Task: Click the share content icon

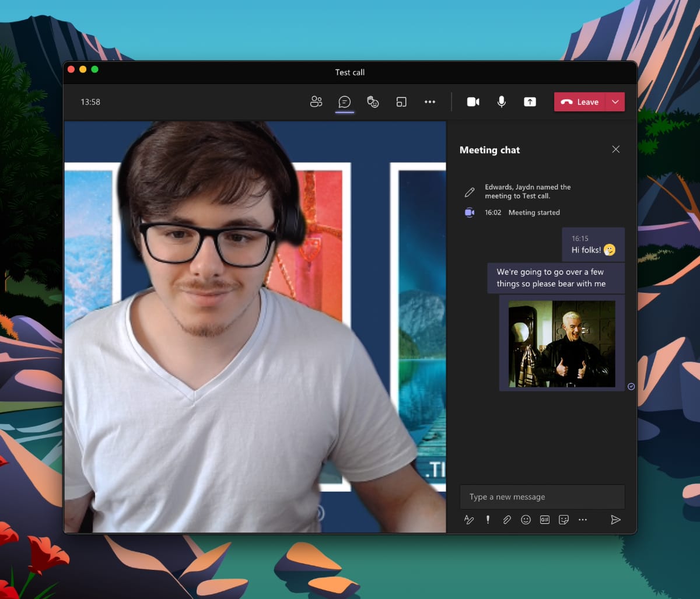Action: [530, 102]
